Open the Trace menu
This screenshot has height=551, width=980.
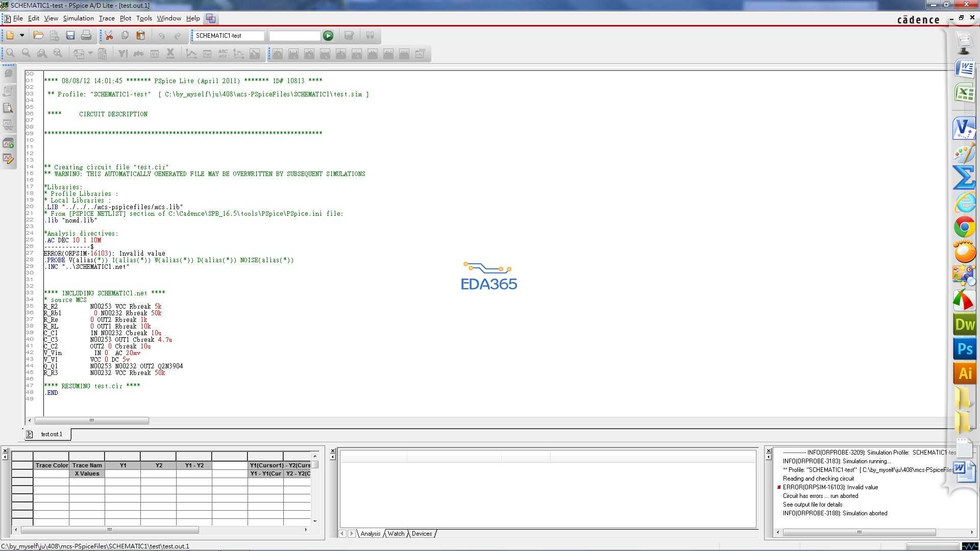tap(106, 18)
